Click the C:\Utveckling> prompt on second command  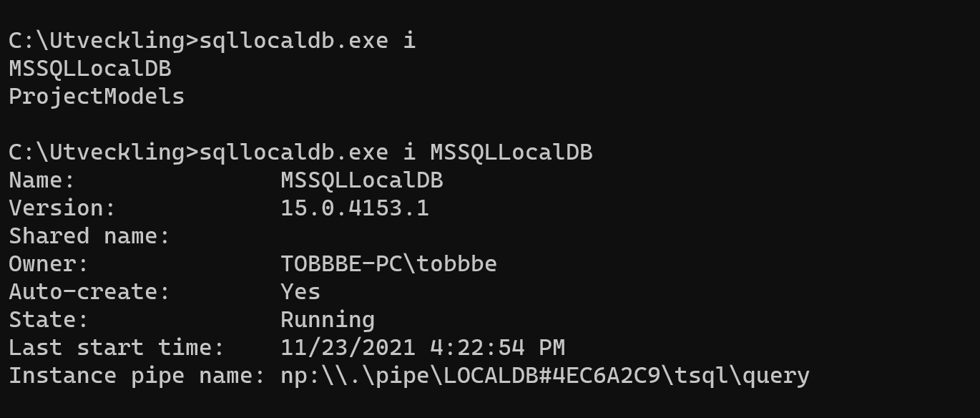coord(103,152)
